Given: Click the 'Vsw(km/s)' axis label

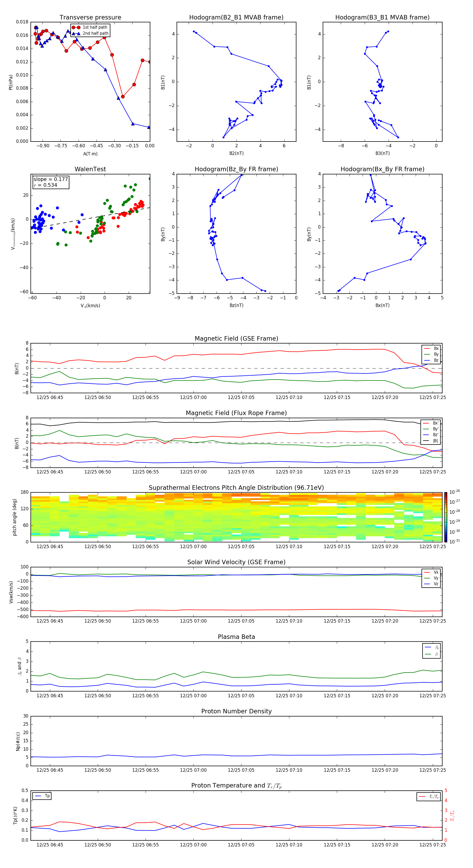Looking at the screenshot, I should tap(11, 592).
